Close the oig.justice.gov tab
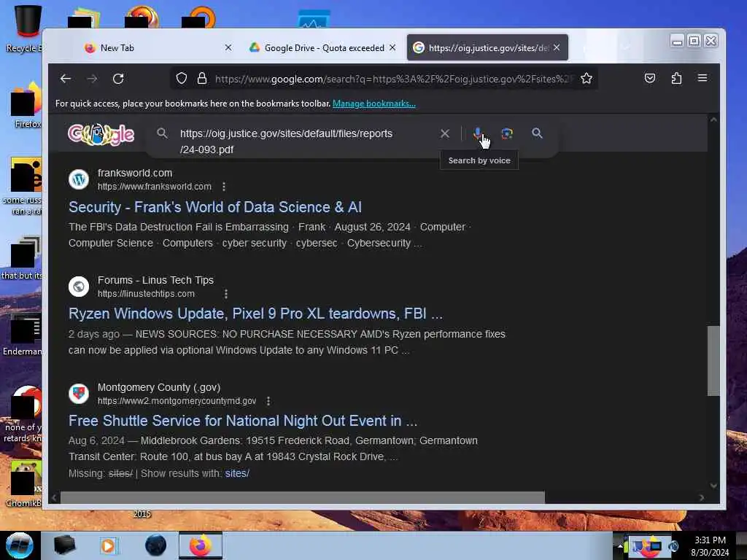Screen dimensions: 747x560 point(557,47)
